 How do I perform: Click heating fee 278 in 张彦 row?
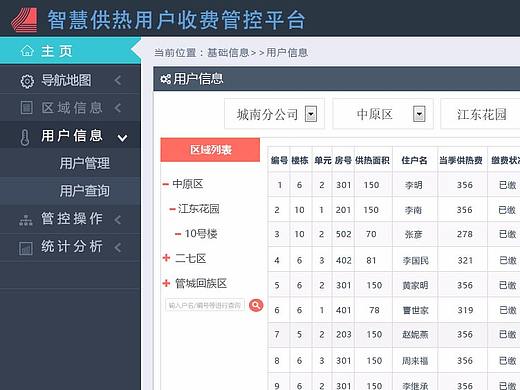(465, 234)
